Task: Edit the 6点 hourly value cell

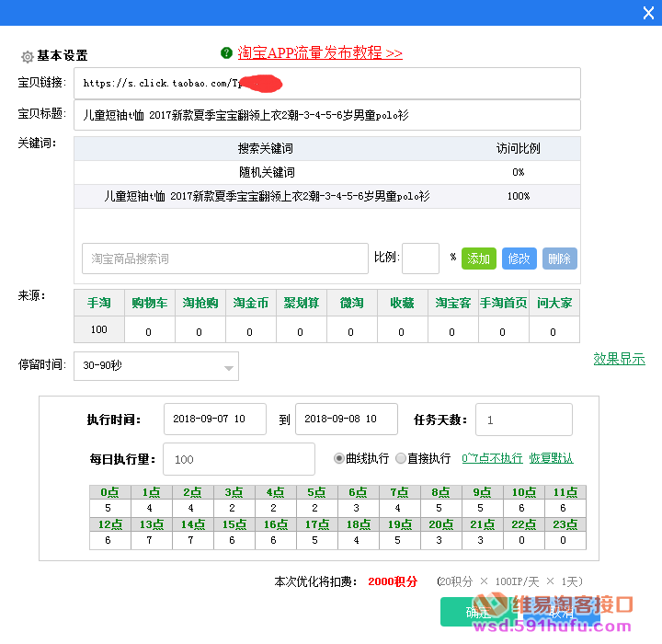Action: pos(358,508)
